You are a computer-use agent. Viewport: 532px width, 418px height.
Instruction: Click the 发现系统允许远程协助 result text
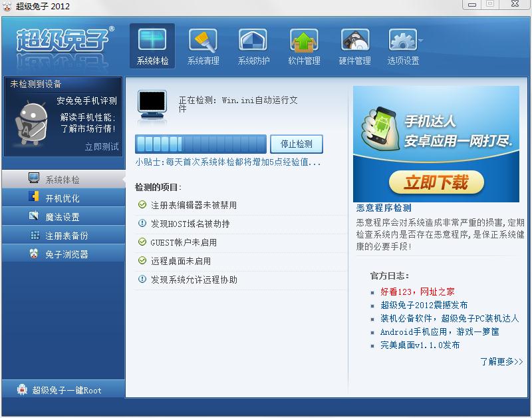194,280
